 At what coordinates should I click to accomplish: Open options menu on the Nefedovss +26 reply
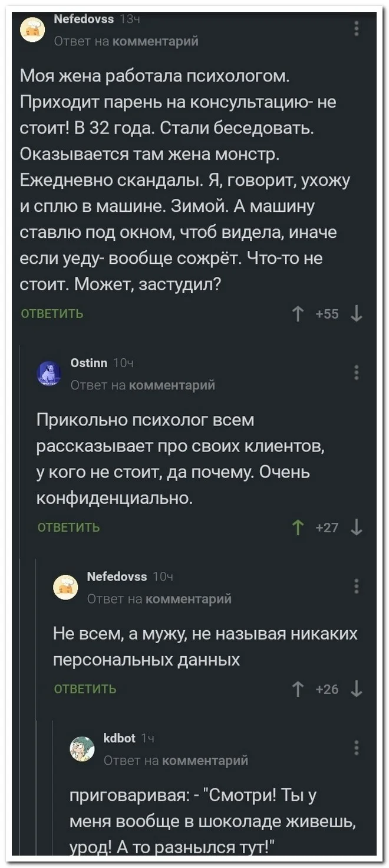pyautogui.click(x=356, y=586)
